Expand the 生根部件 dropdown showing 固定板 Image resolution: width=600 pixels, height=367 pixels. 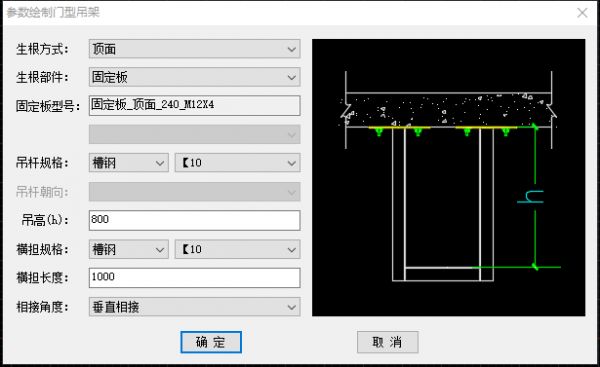click(194, 77)
